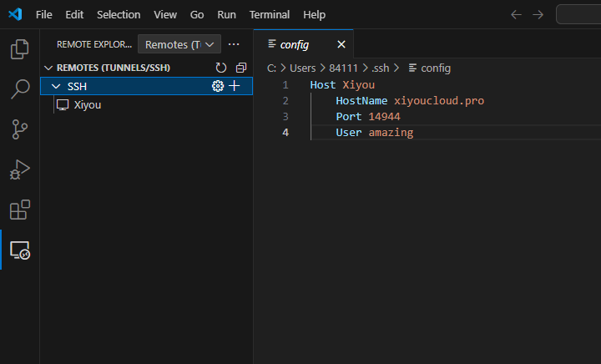Open the Extensions view
Viewport: 601px width, 364px height.
(x=19, y=210)
